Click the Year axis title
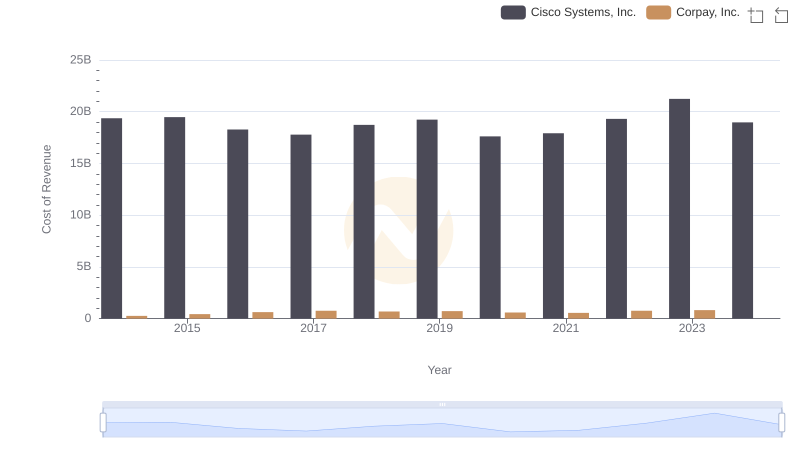 tap(439, 370)
